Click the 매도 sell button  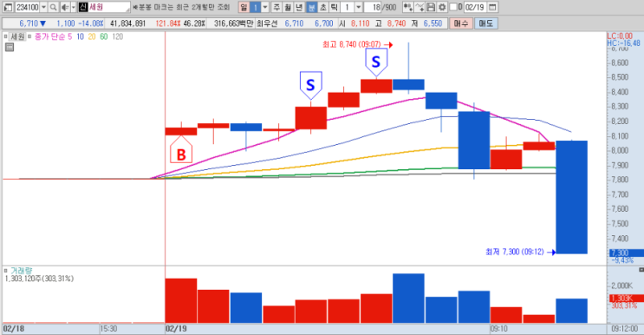click(486, 23)
